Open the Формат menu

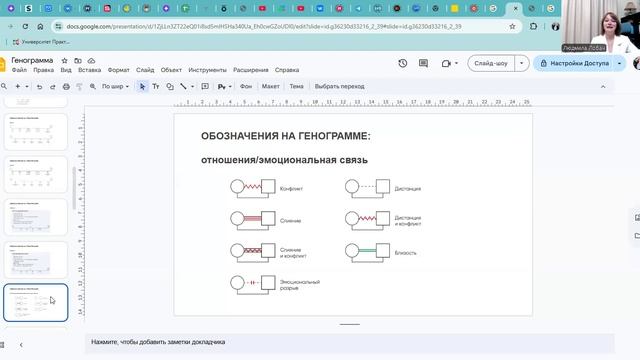coord(118,70)
